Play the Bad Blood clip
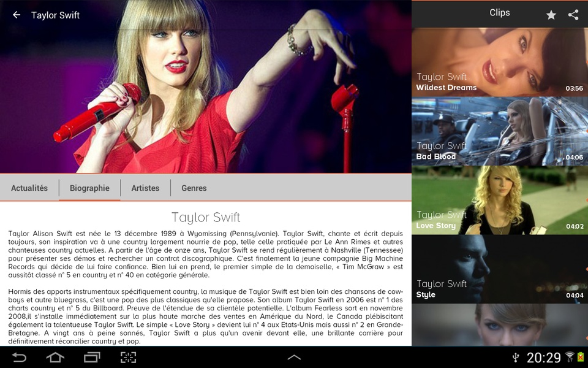588x368 pixels. [500, 131]
